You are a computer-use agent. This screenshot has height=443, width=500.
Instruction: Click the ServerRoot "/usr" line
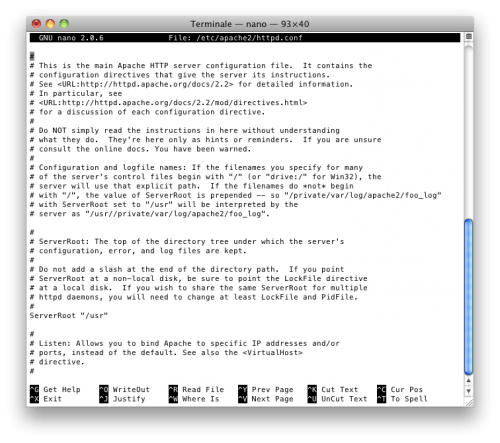[x=69, y=315]
